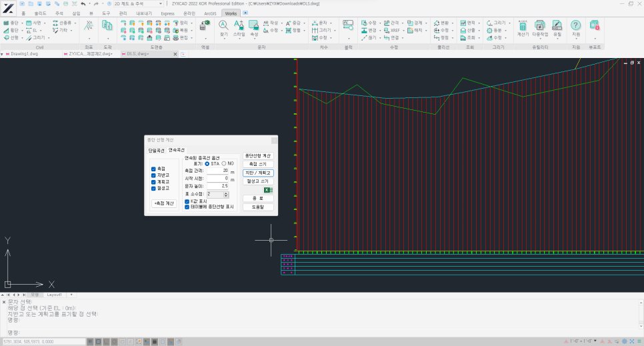Expand the 종단 dropdown in Civil panel
644x346 pixels.
pyautogui.click(x=21, y=23)
